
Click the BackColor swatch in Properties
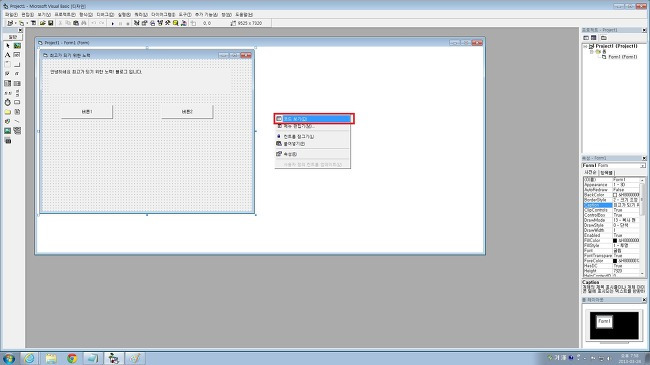tap(615, 195)
